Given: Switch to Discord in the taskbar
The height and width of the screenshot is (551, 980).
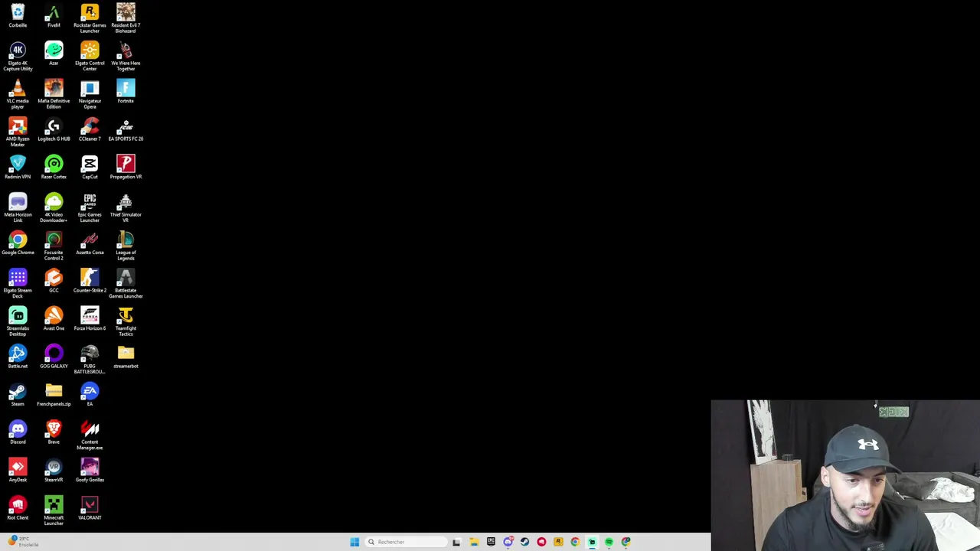Looking at the screenshot, I should [508, 542].
